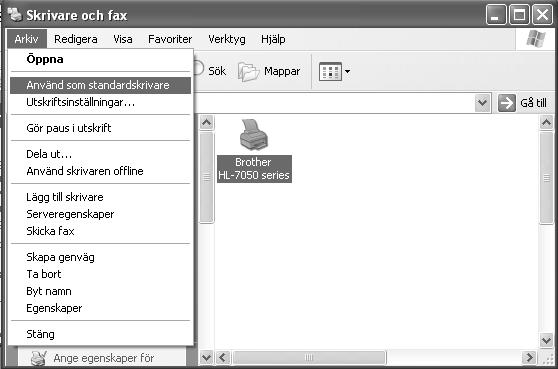Select Skicka fax menu entry
The height and width of the screenshot is (369, 558).
coord(100,231)
